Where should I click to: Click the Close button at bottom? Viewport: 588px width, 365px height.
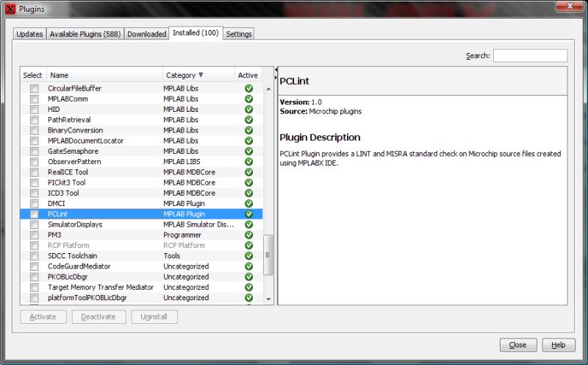[518, 344]
